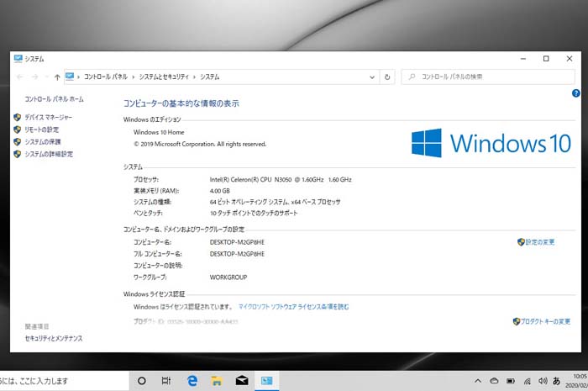Click the shield icon next to プロダクト キーの変更

(517, 321)
